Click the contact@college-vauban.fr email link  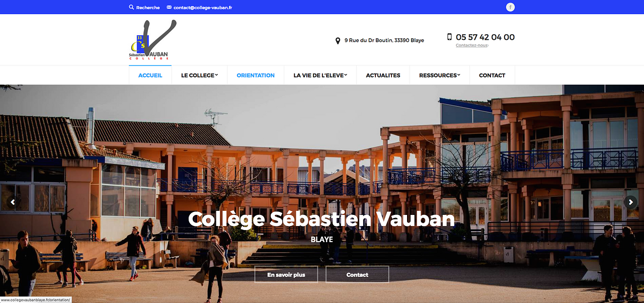pos(203,8)
